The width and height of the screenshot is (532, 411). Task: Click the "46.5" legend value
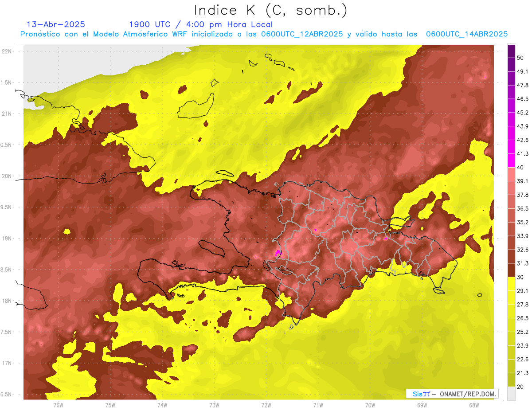click(x=522, y=99)
